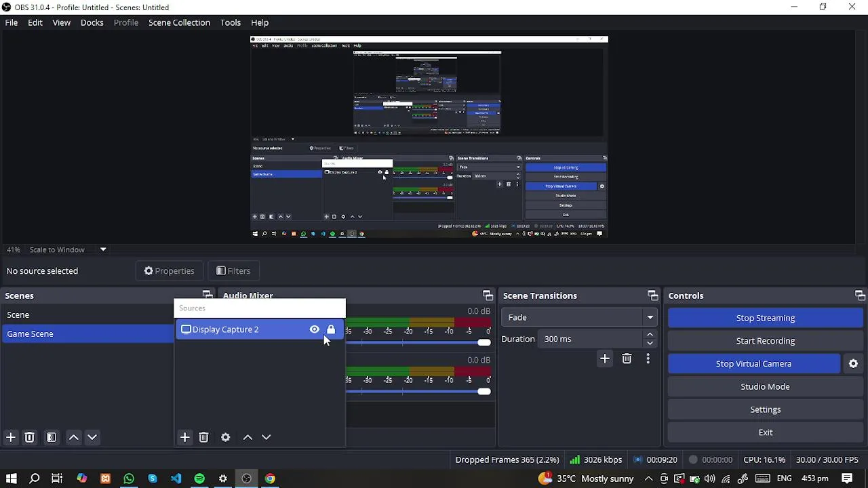Open the notification center icon
868x488 pixels.
847,479
